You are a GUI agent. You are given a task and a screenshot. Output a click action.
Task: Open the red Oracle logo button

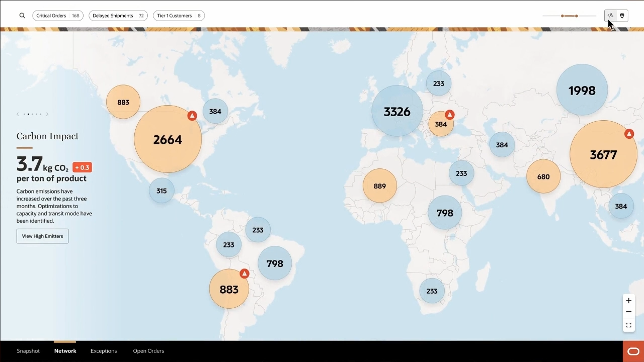[x=633, y=351]
